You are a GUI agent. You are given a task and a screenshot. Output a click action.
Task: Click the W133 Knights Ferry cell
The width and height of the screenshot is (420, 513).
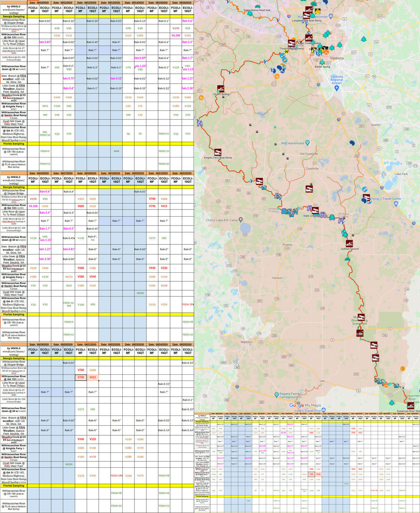click(69, 276)
